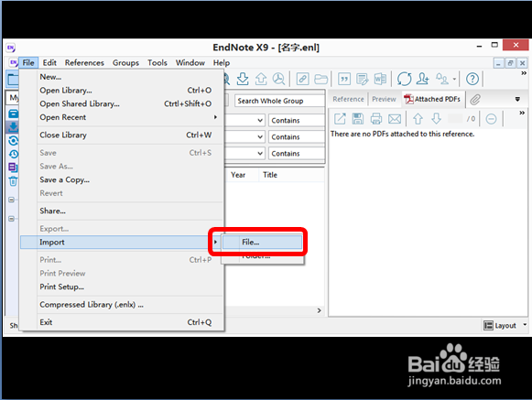Click the EndNote application logo icon
This screenshot has width=532, height=400.
pos(11,48)
